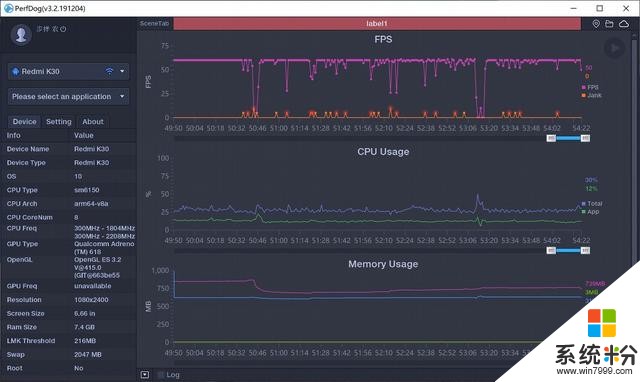Click the PerfDog app logo in title bar
This screenshot has width=640, height=382.
tap(8, 8)
